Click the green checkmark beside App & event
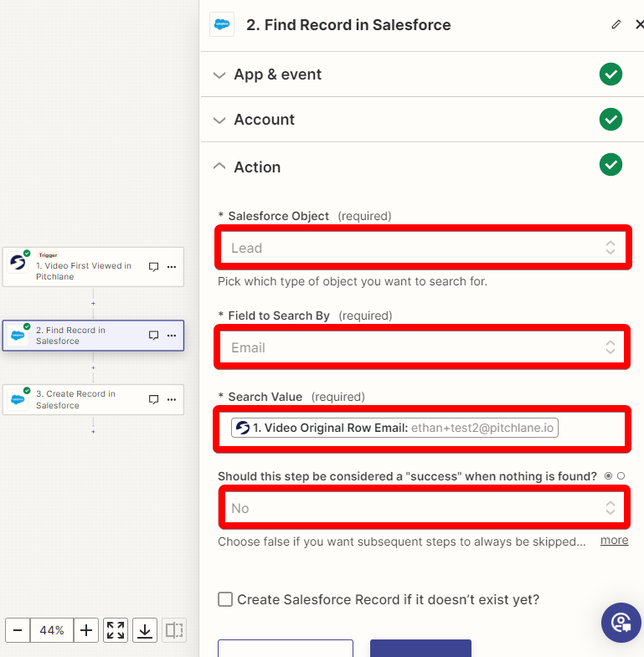Viewport: 644px width, 657px height. [x=611, y=74]
